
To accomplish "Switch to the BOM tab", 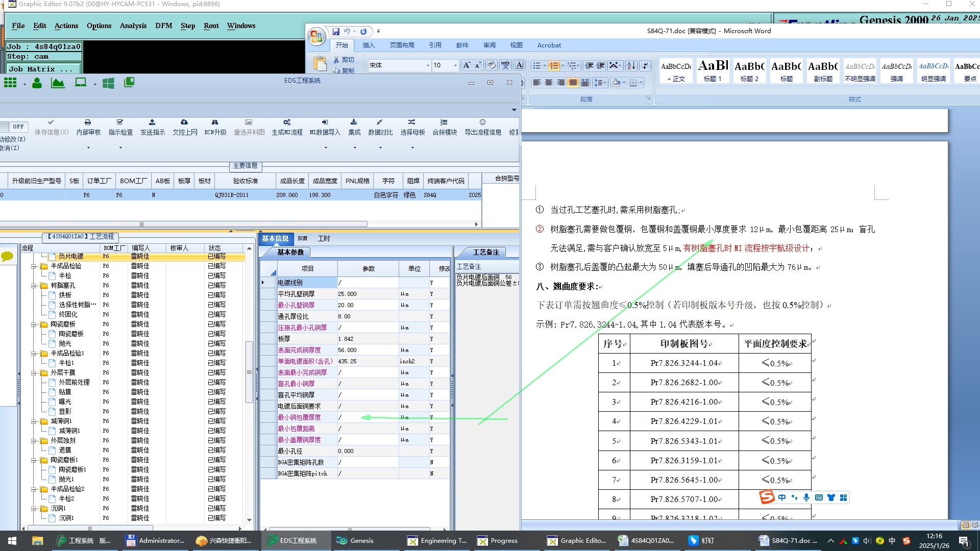I will coord(303,238).
